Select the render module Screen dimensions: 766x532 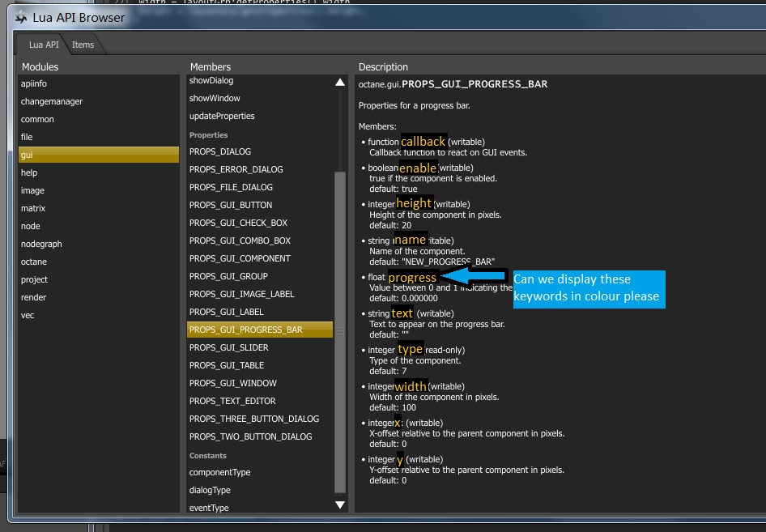click(x=99, y=297)
